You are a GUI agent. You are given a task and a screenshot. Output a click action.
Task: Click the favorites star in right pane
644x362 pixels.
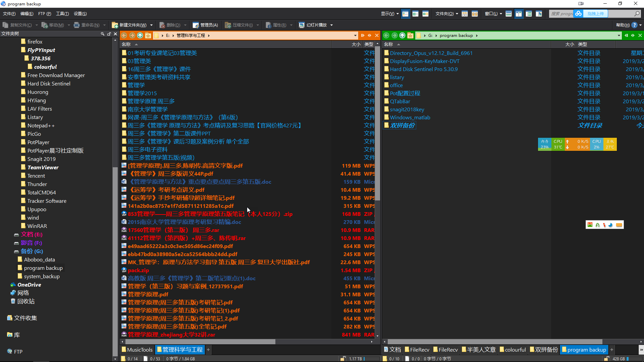pyautogui.click(x=410, y=36)
